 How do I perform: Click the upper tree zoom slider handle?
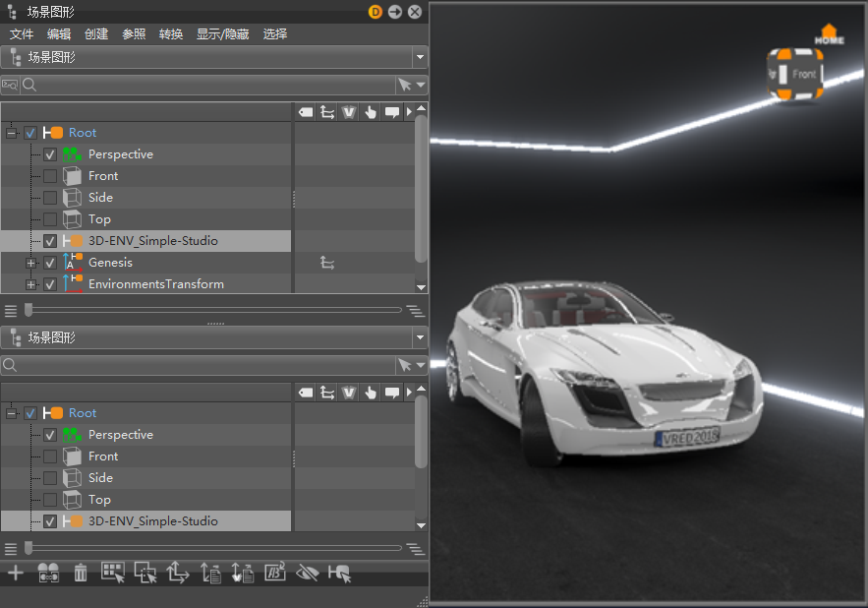[x=29, y=309]
